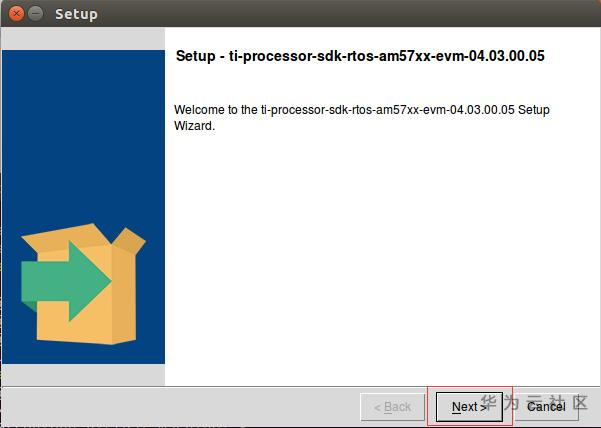Image resolution: width=601 pixels, height=428 pixels.
Task: Click the yellow side face of the box
Action: coord(124,295)
